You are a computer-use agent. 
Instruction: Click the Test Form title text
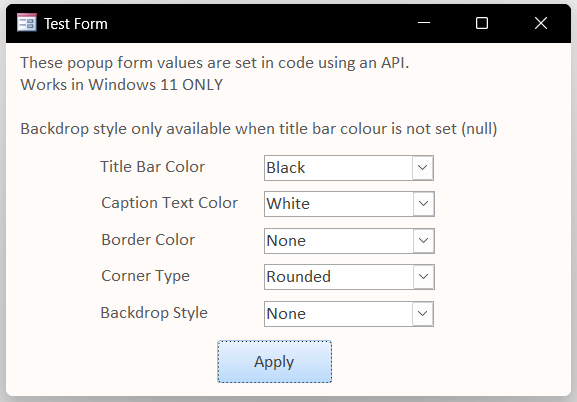[x=76, y=24]
